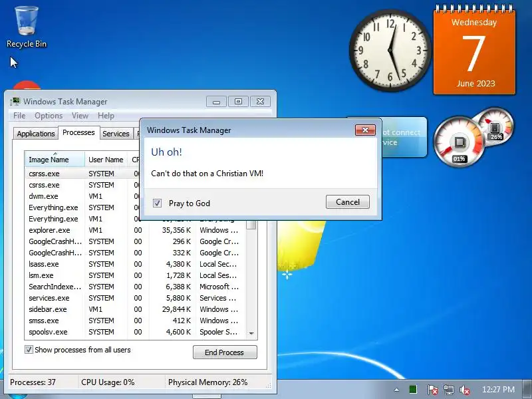The image size is (532, 399).
Task: Select the smss.exe process
Action: (x=136, y=321)
